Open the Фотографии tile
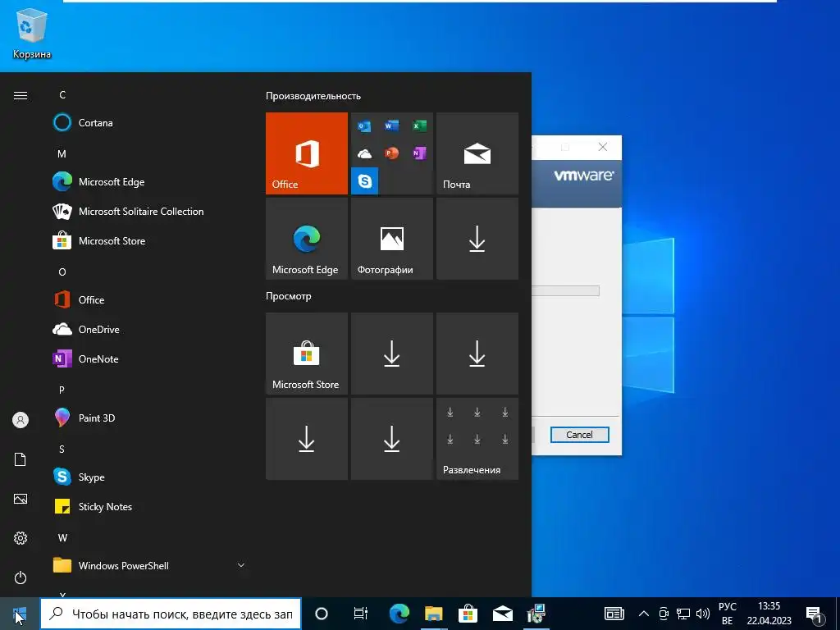This screenshot has height=630, width=840. point(391,239)
